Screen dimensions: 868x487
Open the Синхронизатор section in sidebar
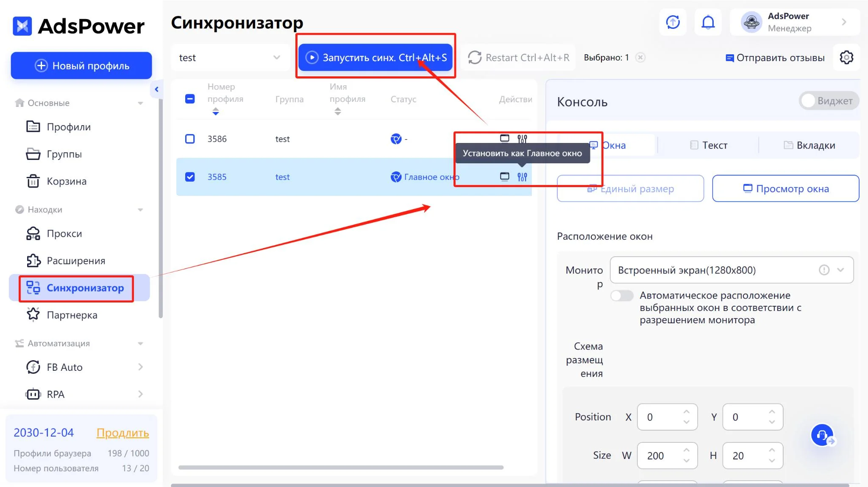pos(85,288)
